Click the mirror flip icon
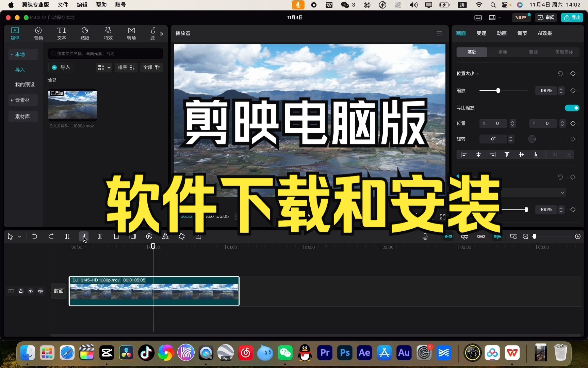588x368 pixels. (165, 236)
